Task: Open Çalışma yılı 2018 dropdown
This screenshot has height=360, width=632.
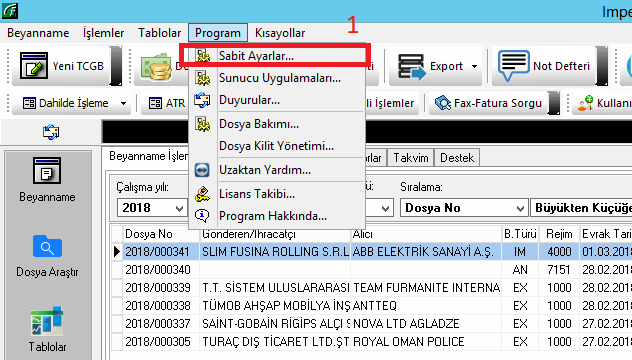Action: (x=152, y=208)
